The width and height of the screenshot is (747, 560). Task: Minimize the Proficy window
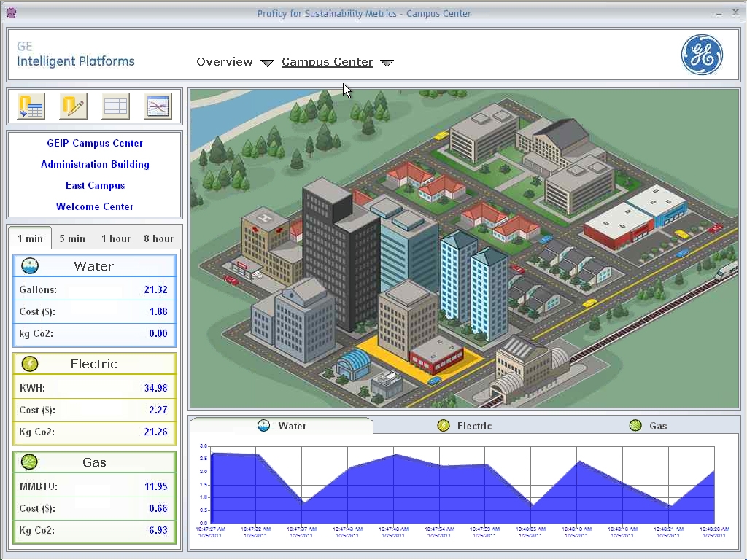[x=718, y=13]
